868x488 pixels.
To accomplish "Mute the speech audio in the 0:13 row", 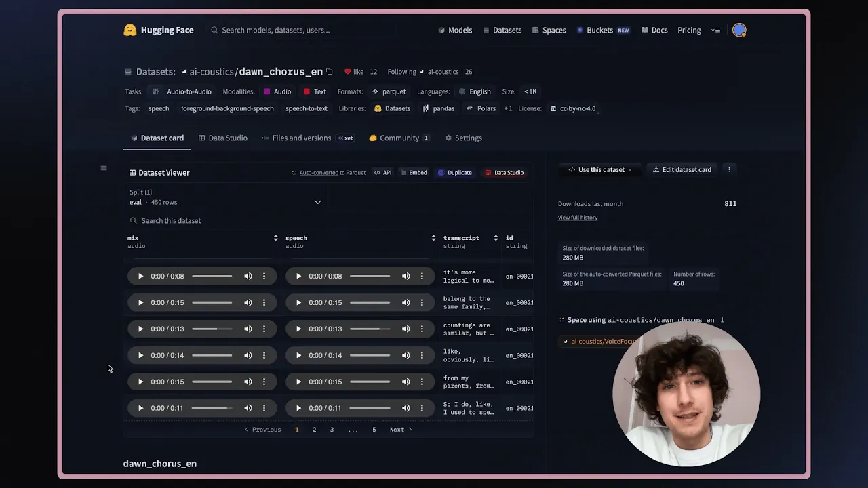I will [406, 329].
